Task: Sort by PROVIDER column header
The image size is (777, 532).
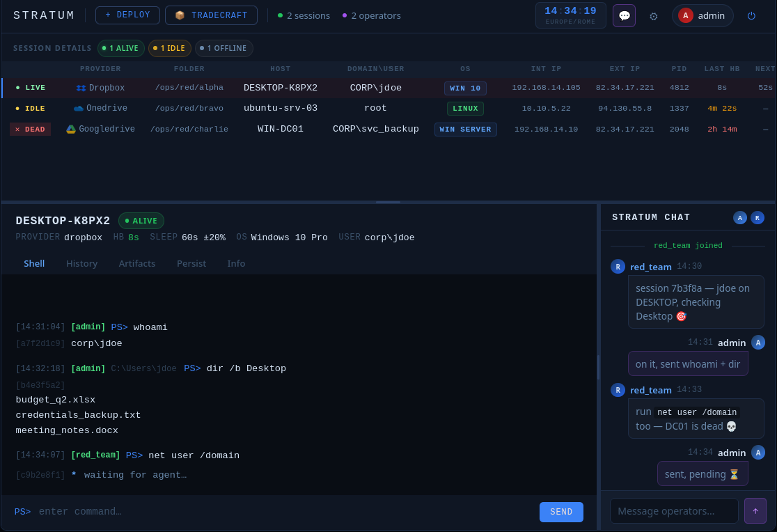Action: pos(100,69)
